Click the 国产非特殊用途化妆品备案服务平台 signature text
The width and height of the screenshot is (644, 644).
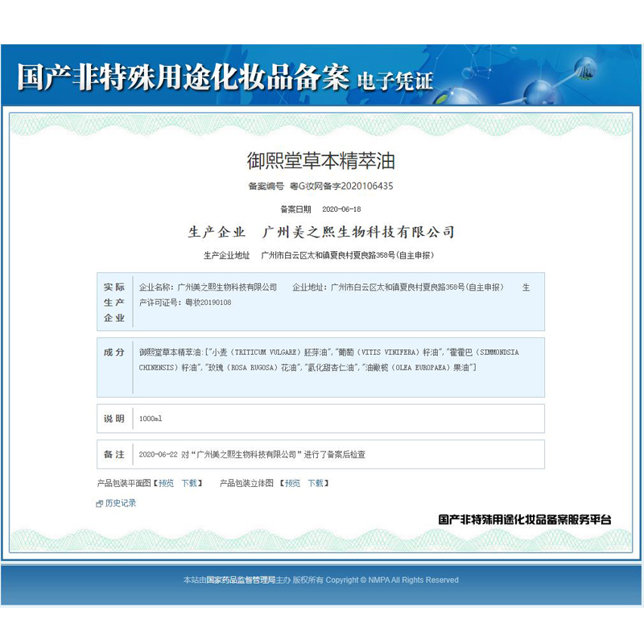tap(525, 519)
